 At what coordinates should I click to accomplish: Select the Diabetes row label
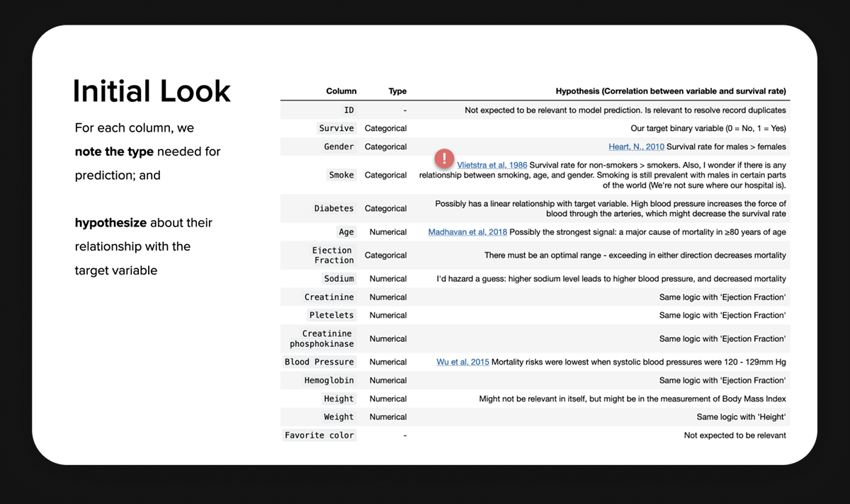click(x=334, y=208)
